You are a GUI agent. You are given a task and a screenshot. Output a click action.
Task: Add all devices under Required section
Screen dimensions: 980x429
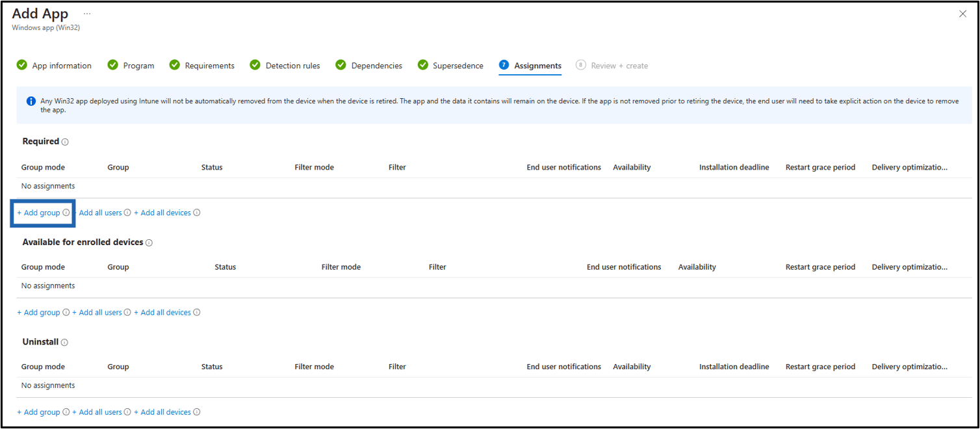(x=162, y=213)
